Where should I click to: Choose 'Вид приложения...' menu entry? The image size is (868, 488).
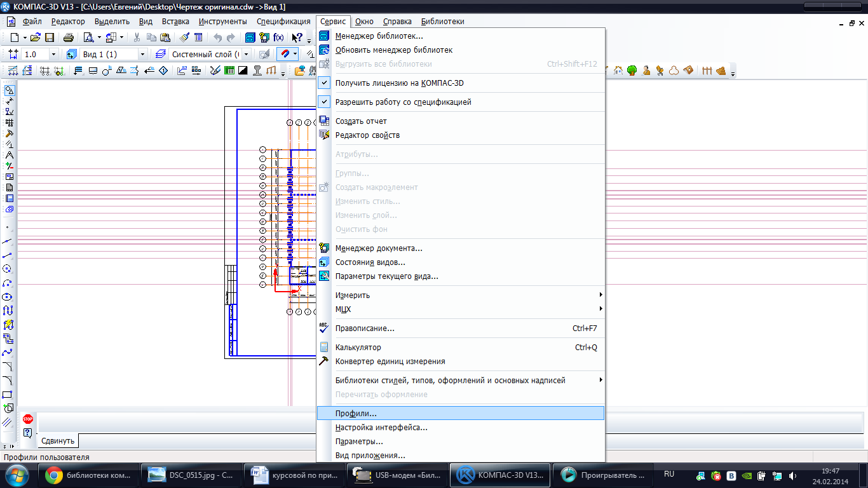coord(461,456)
